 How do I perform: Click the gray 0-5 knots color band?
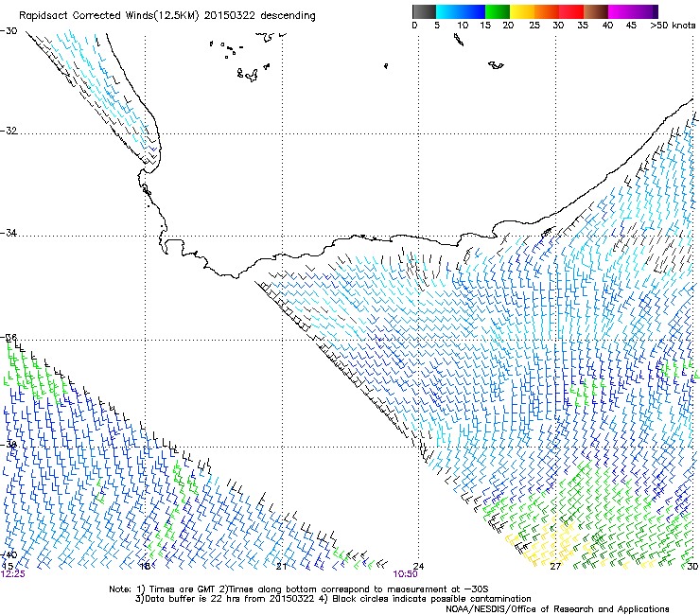point(424,11)
